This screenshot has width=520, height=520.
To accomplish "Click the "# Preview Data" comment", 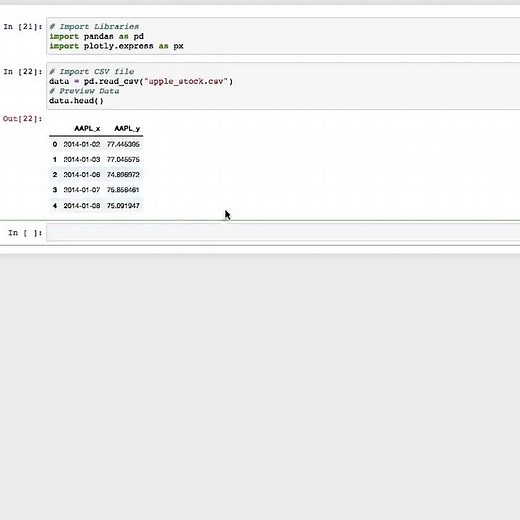I will pyautogui.click(x=84, y=91).
